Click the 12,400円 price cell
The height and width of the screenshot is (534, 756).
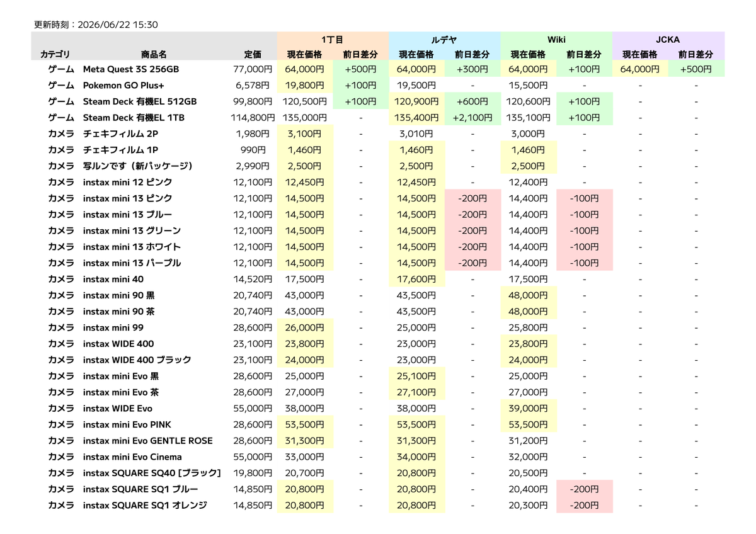(528, 182)
